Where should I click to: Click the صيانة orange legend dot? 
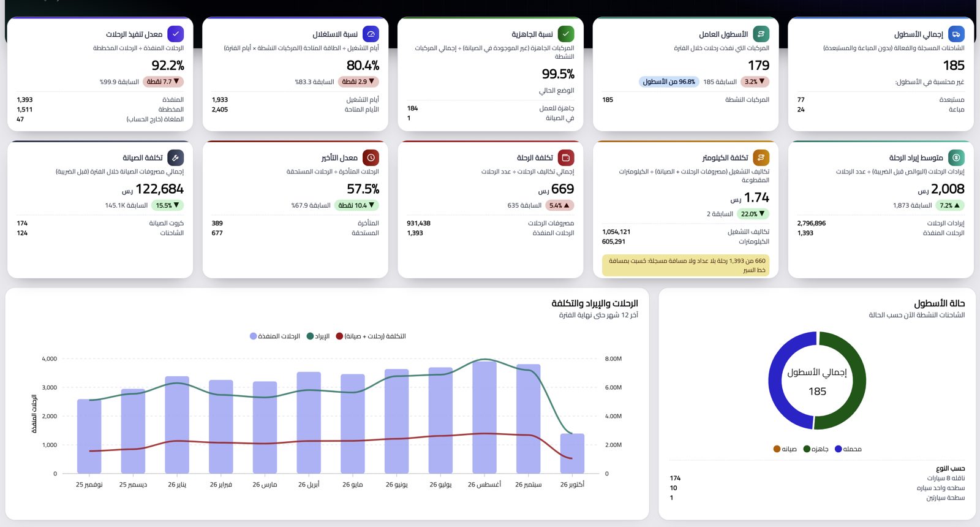coord(777,449)
